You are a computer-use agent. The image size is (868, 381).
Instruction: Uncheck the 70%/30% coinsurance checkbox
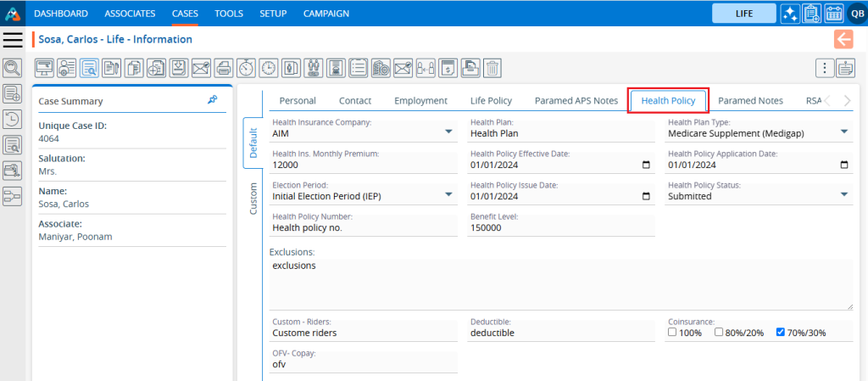click(781, 333)
